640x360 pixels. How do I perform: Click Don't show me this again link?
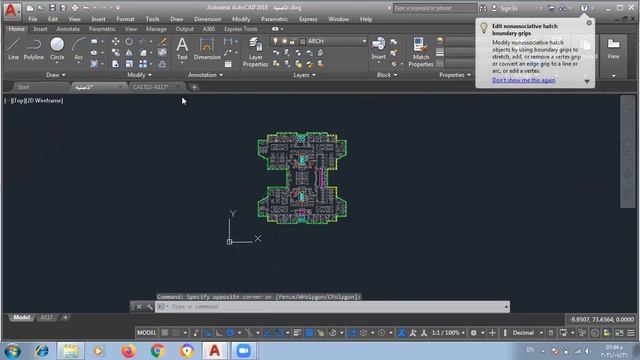(x=523, y=80)
